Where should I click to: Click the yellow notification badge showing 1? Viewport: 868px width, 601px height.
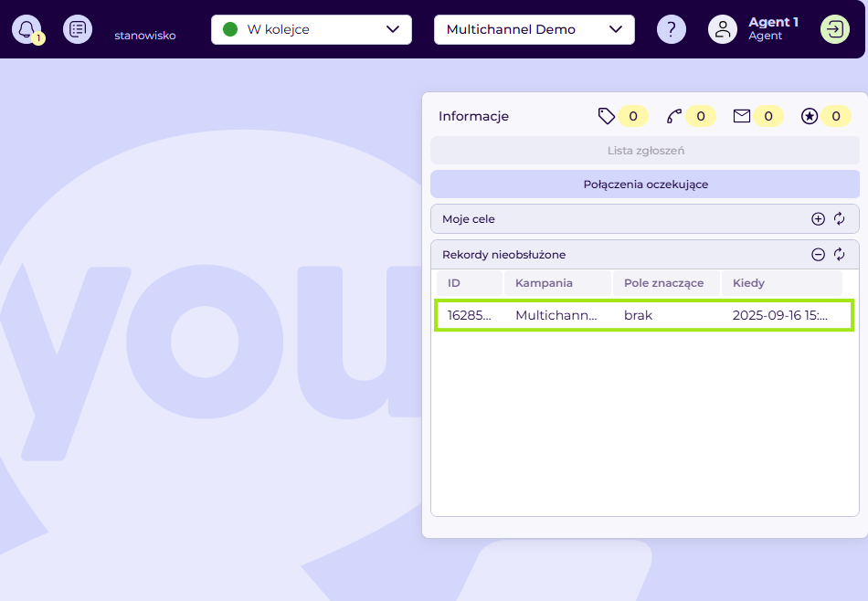[x=38, y=38]
